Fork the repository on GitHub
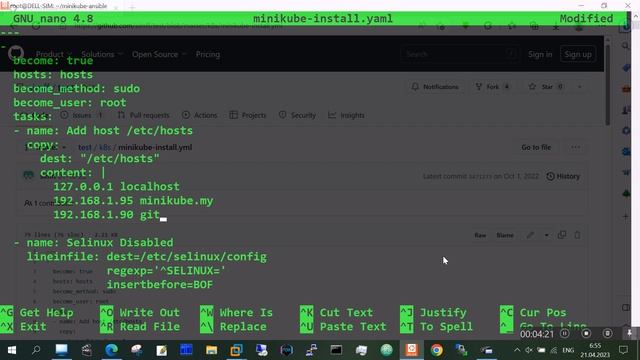This screenshot has width=640, height=360. click(492, 87)
